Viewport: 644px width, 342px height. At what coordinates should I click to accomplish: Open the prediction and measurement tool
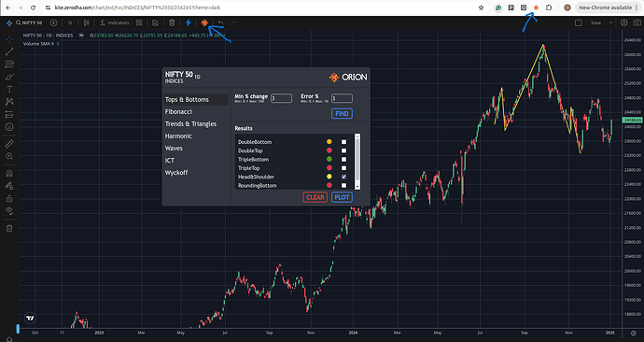[9, 114]
